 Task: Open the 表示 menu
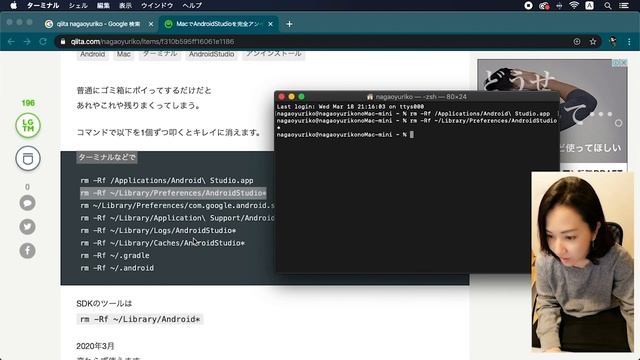(125, 5)
